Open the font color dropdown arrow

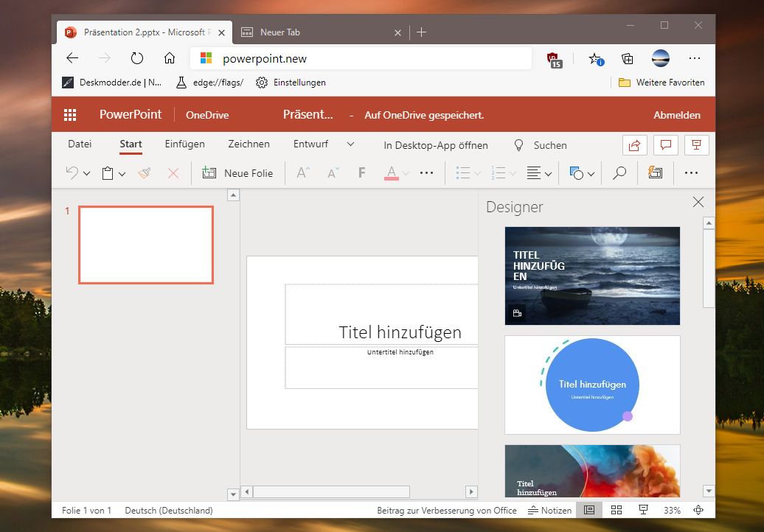[x=406, y=173]
